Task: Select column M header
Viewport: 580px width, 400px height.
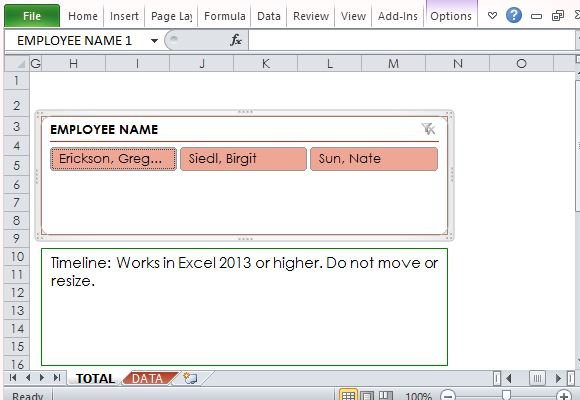Action: click(x=394, y=64)
